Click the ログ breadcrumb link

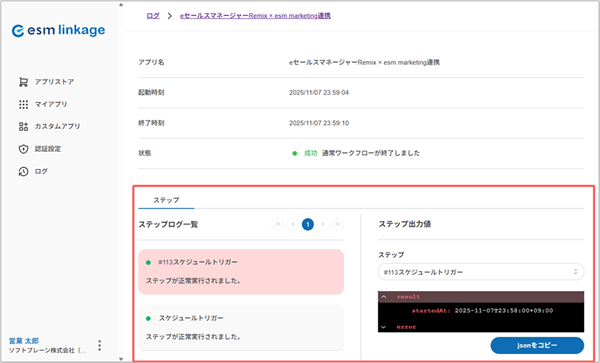pos(153,16)
